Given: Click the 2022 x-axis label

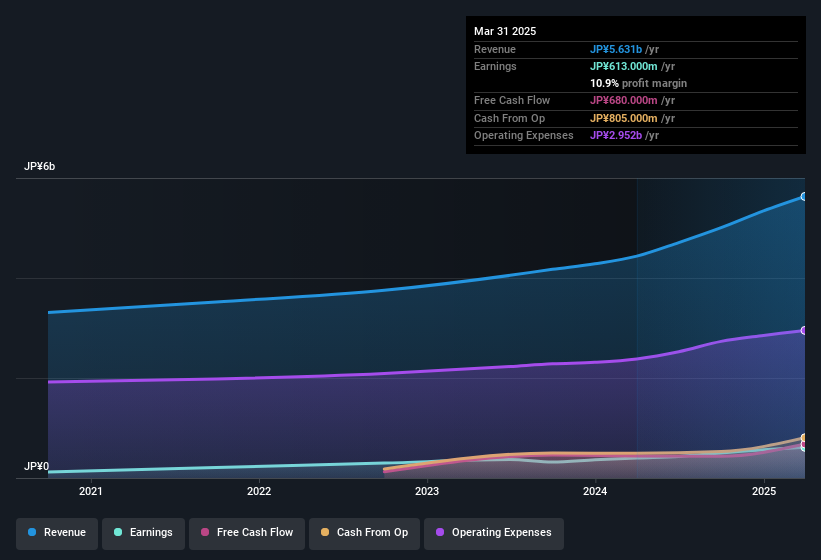Looking at the screenshot, I should 259,491.
